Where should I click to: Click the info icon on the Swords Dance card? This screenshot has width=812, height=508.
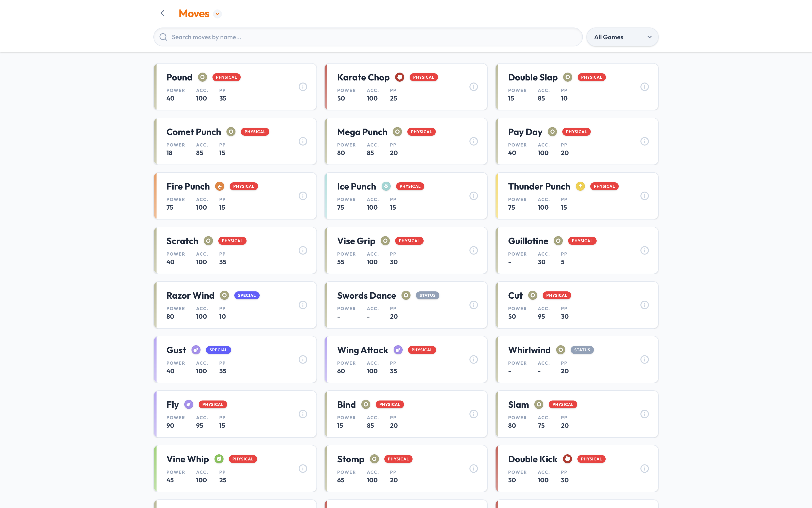[474, 305]
